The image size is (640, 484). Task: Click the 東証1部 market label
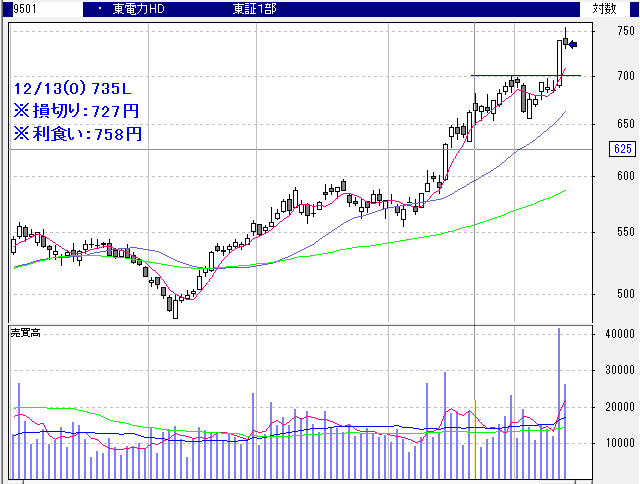pyautogui.click(x=253, y=8)
